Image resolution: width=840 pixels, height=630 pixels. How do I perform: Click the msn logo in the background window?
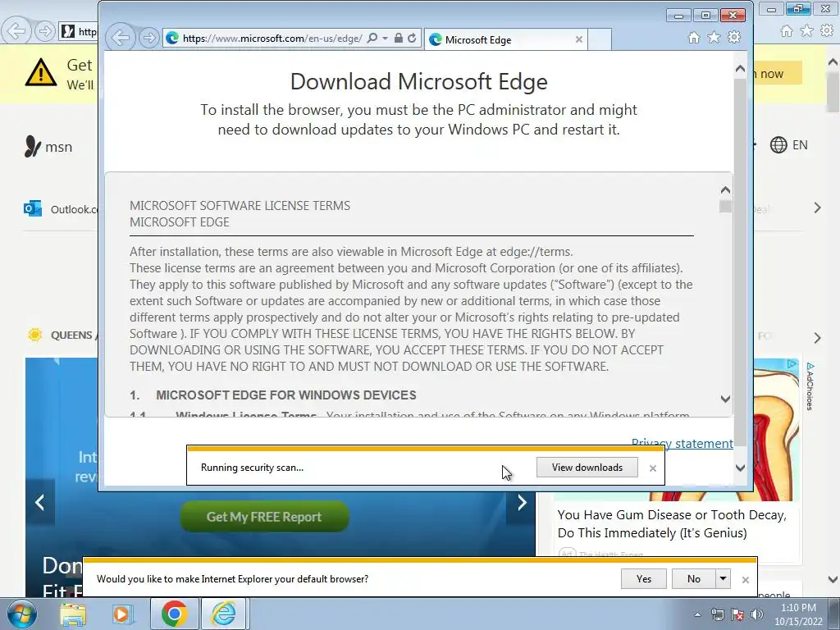(x=48, y=146)
